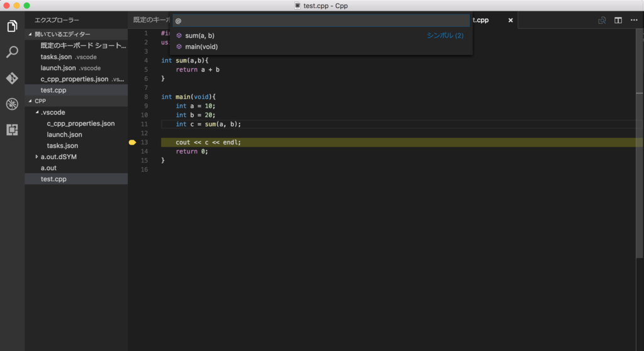Click the 'return 0;' code line
This screenshot has width=644, height=351.
[192, 151]
